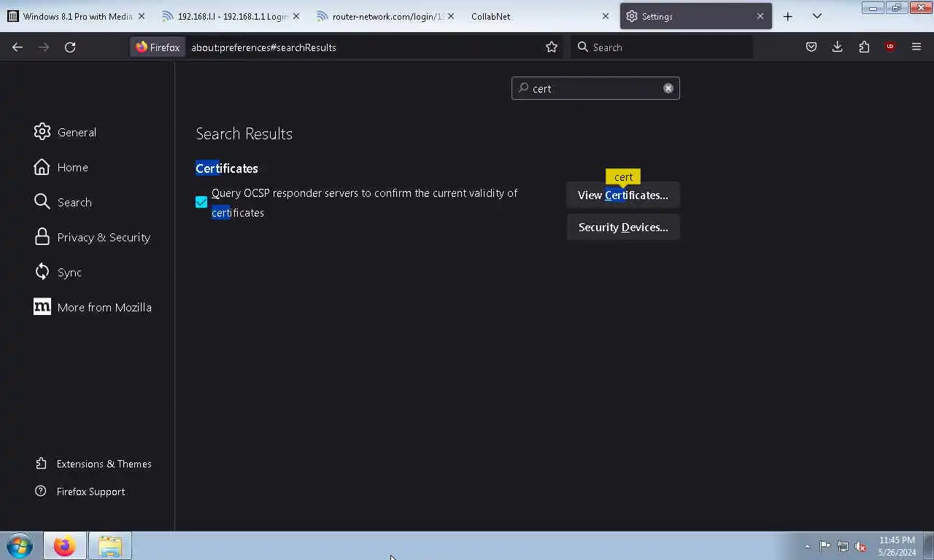Go back to the previous page
This screenshot has width=934, height=560.
tap(18, 47)
